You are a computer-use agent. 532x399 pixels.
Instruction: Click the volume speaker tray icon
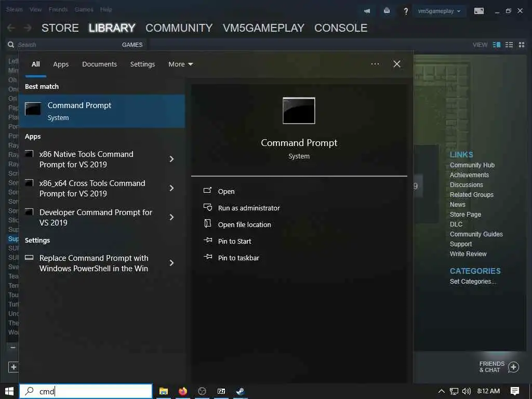point(467,391)
